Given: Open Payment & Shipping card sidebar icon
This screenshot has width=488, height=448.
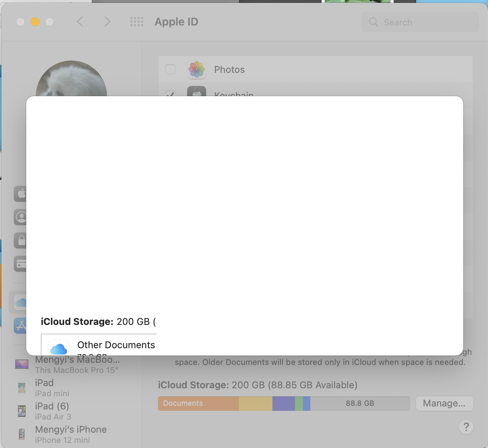Looking at the screenshot, I should click(20, 264).
